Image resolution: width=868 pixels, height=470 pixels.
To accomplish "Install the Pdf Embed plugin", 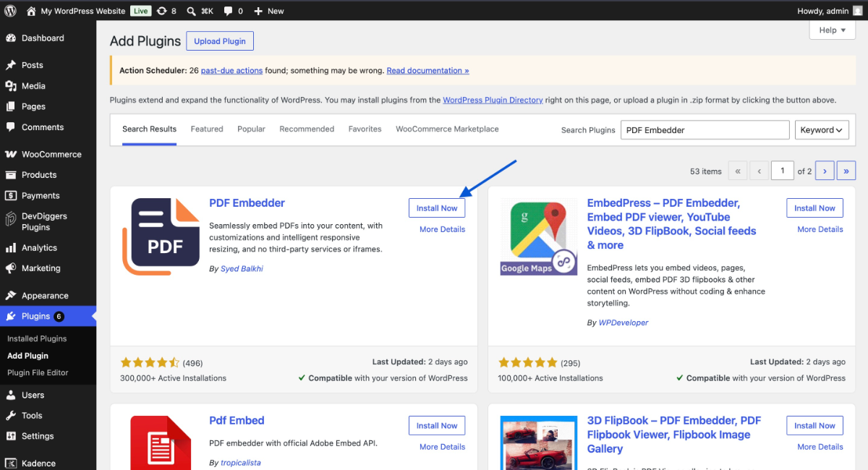I will tap(437, 426).
